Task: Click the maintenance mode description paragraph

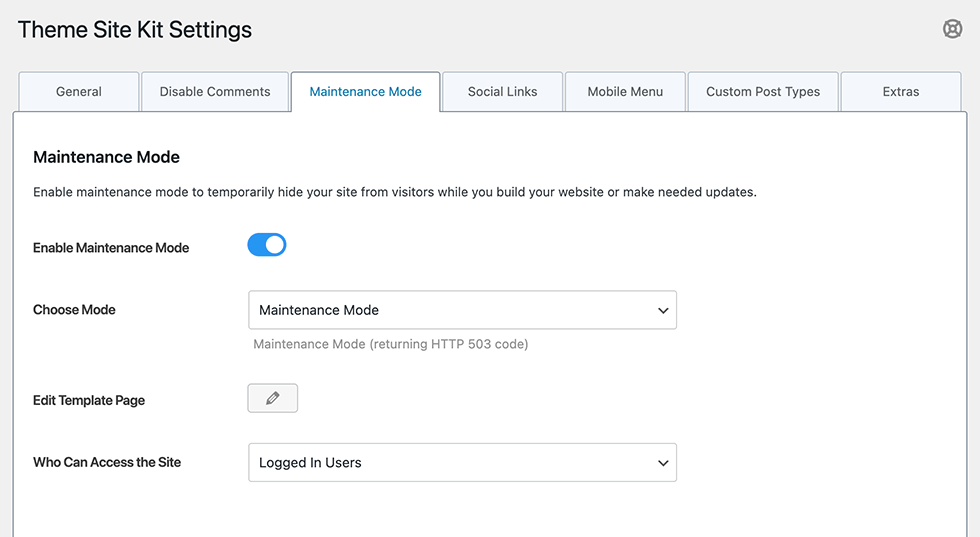Action: [394, 192]
